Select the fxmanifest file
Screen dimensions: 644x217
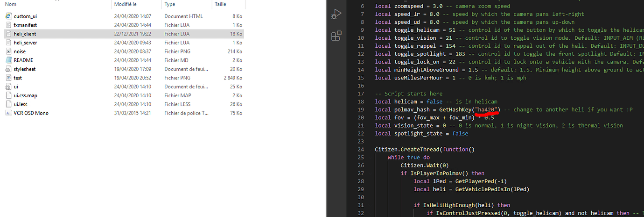tap(25, 25)
